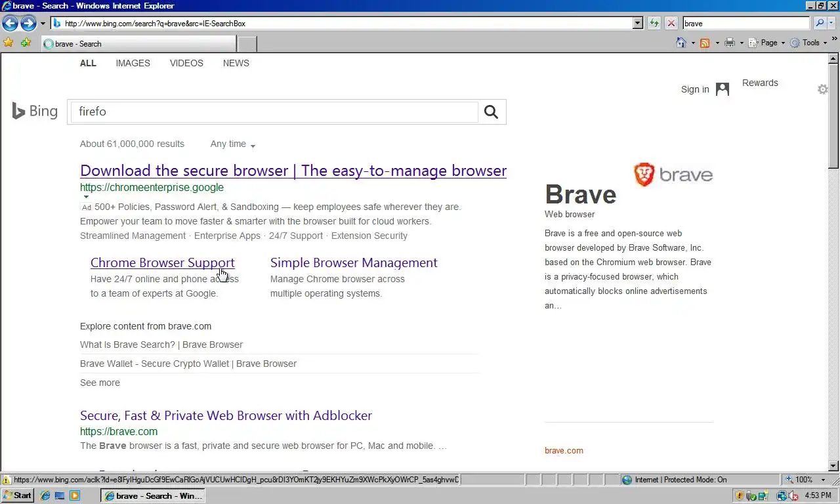
Task: Click the page scrollbar up arrow
Action: (x=833, y=59)
